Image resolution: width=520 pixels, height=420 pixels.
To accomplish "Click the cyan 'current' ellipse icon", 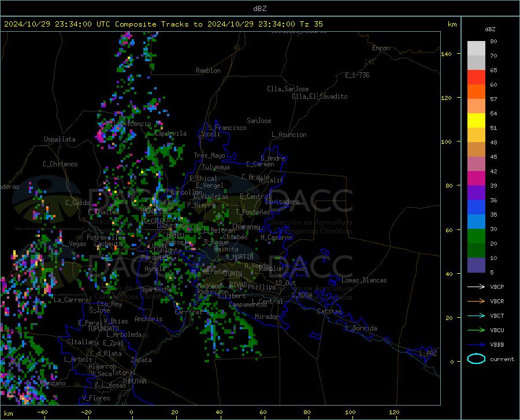I will (x=476, y=359).
